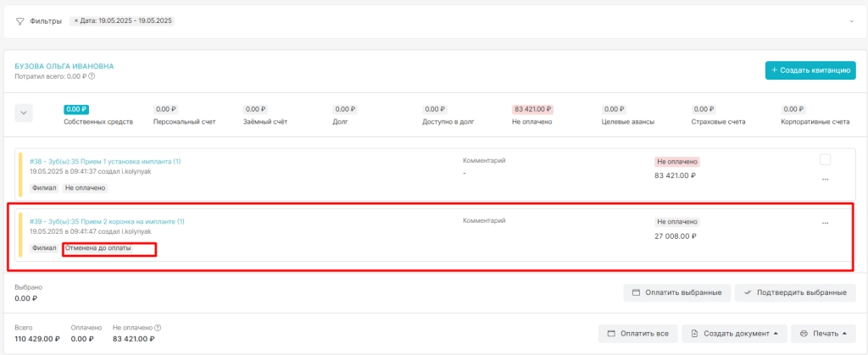Click the Отменена до оплаты status tag
The image size is (868, 355).
[98, 248]
